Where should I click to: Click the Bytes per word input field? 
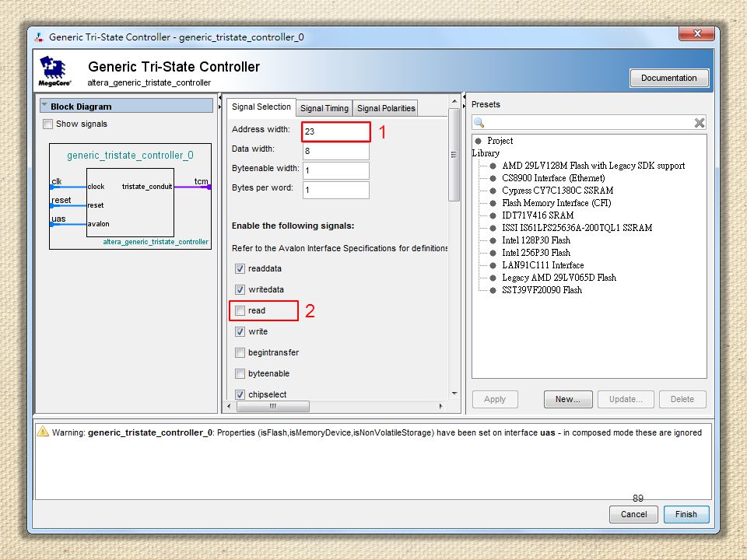(x=336, y=190)
